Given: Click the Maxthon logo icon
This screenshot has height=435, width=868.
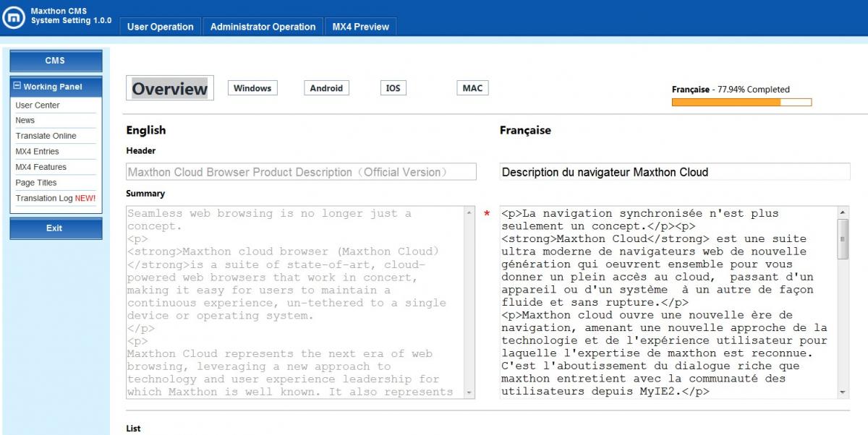Looking at the screenshot, I should coord(13,17).
